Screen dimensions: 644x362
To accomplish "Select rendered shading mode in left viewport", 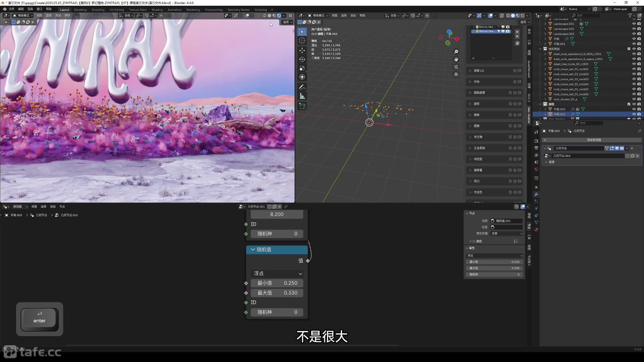I will pos(279,15).
